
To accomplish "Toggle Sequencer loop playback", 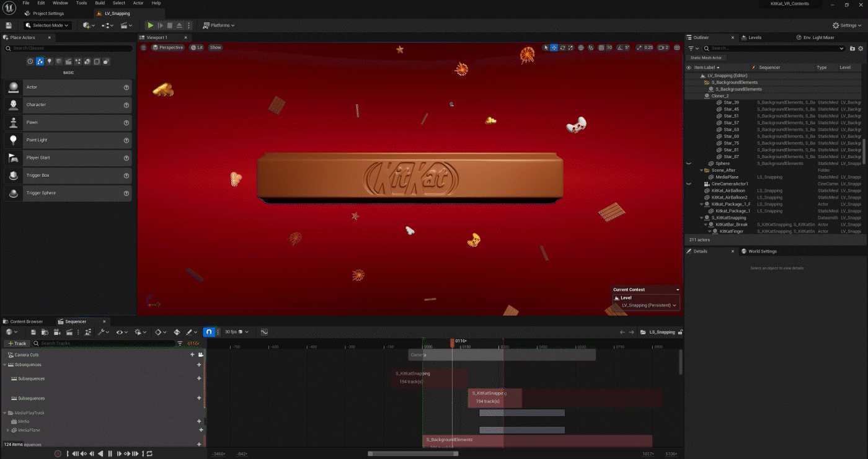I will click(149, 454).
